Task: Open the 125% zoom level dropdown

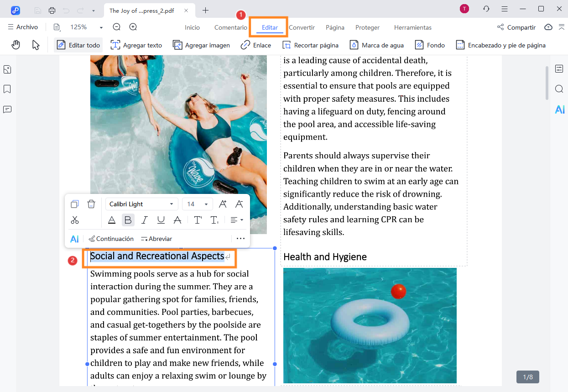Action: click(x=86, y=27)
